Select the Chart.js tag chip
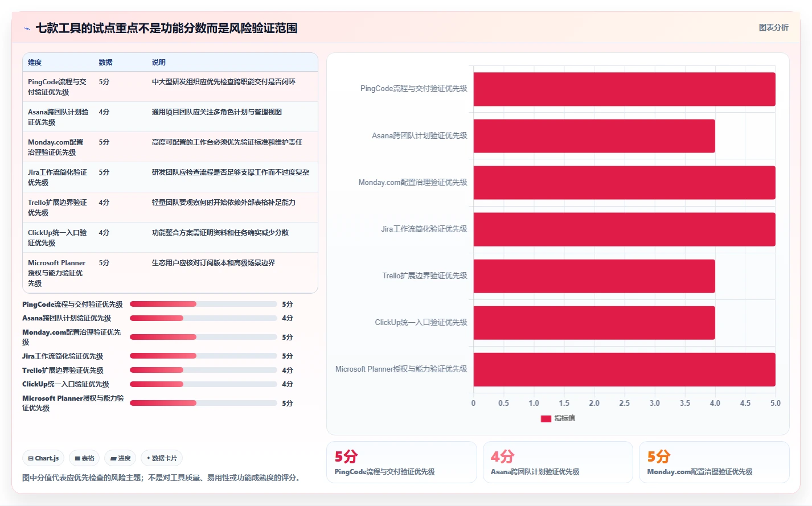The height and width of the screenshot is (506, 812). (x=43, y=458)
